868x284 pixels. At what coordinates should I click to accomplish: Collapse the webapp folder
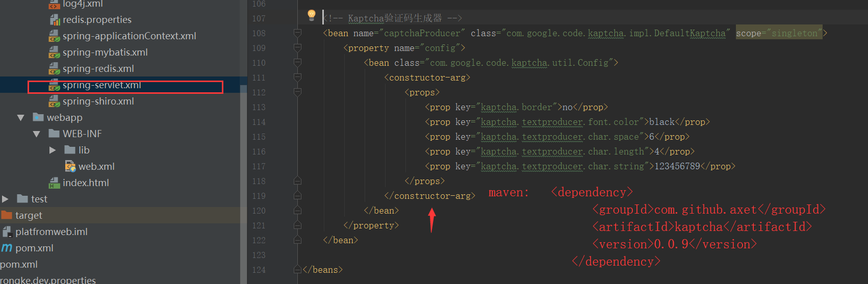pyautogui.click(x=21, y=118)
